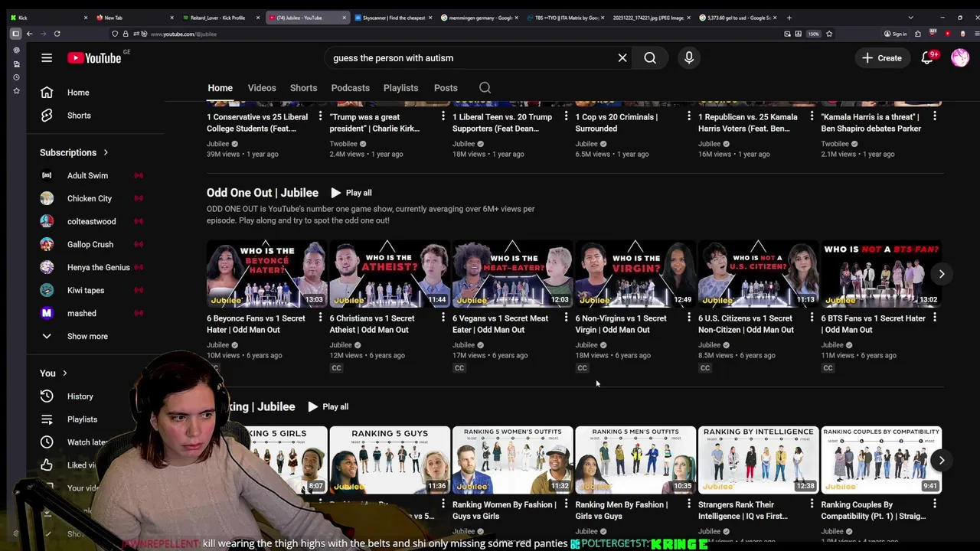
Task: Open watch History in the sidebar
Action: click(80, 396)
